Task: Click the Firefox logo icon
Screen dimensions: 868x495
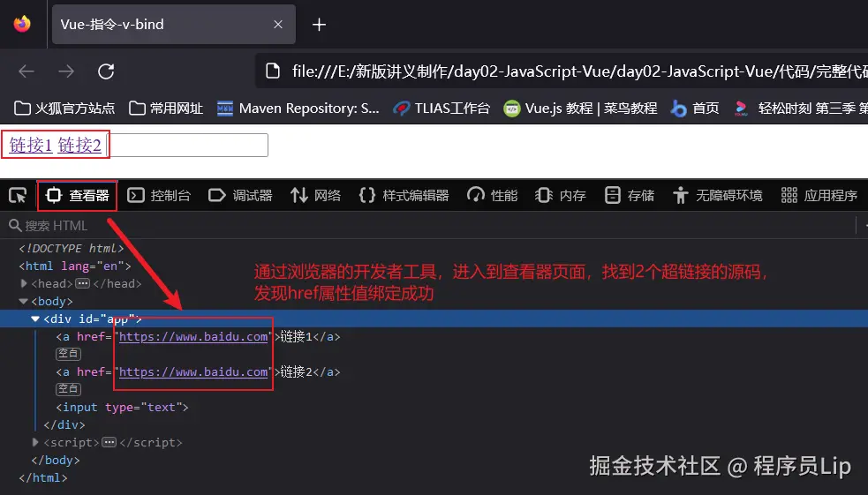Action: pyautogui.click(x=22, y=24)
